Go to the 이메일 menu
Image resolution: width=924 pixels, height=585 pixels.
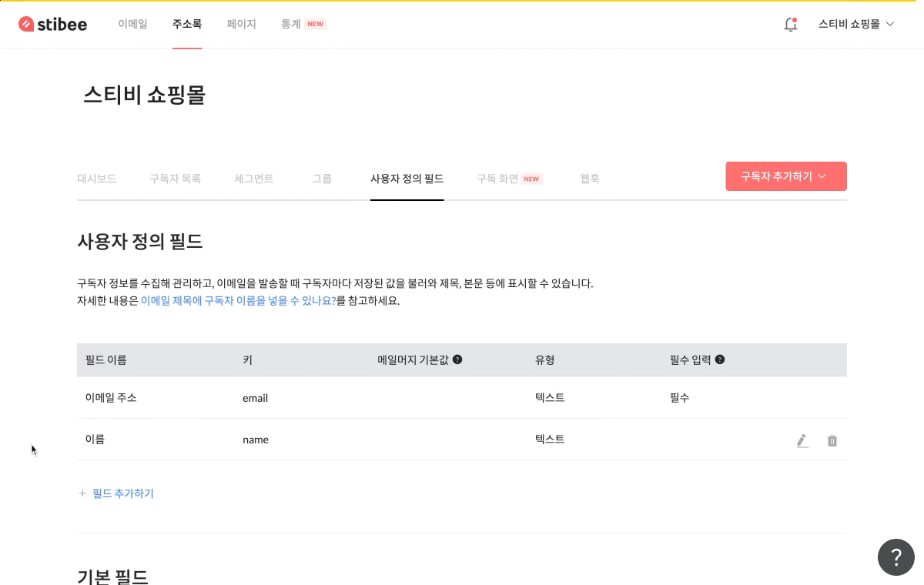132,25
